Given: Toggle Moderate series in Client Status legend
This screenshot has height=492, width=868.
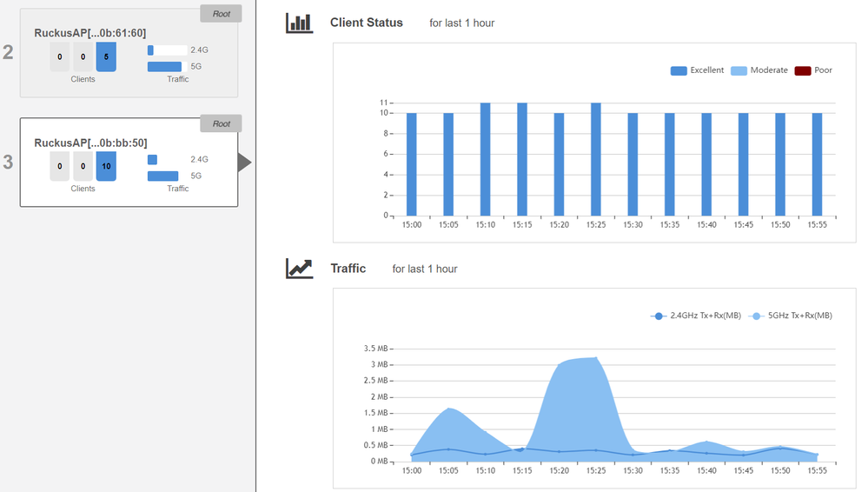Looking at the screenshot, I should pyautogui.click(x=759, y=70).
